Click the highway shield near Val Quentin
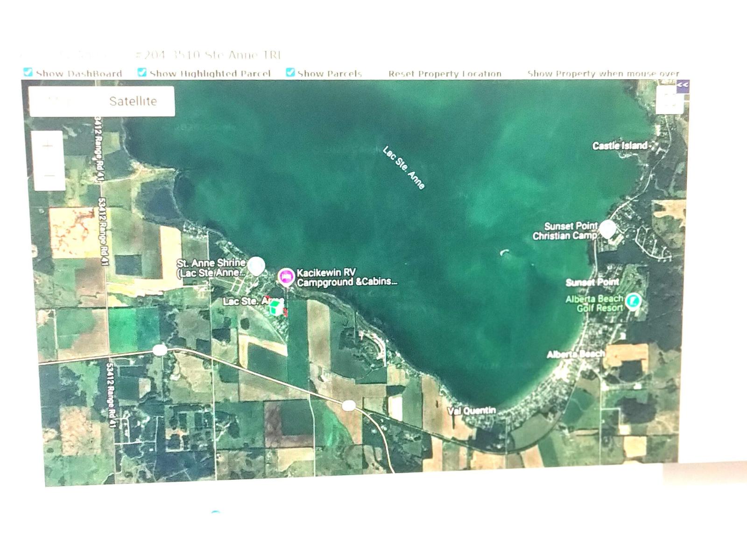This screenshot has width=747, height=560. (348, 406)
